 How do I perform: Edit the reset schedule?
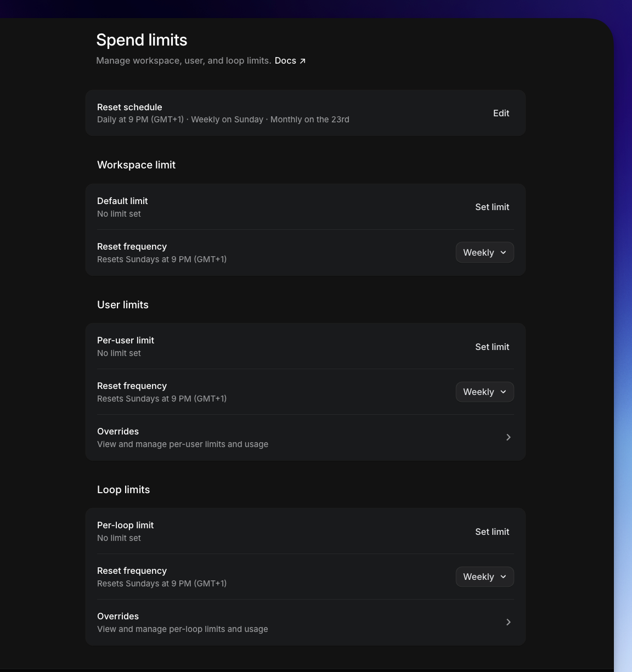click(501, 113)
